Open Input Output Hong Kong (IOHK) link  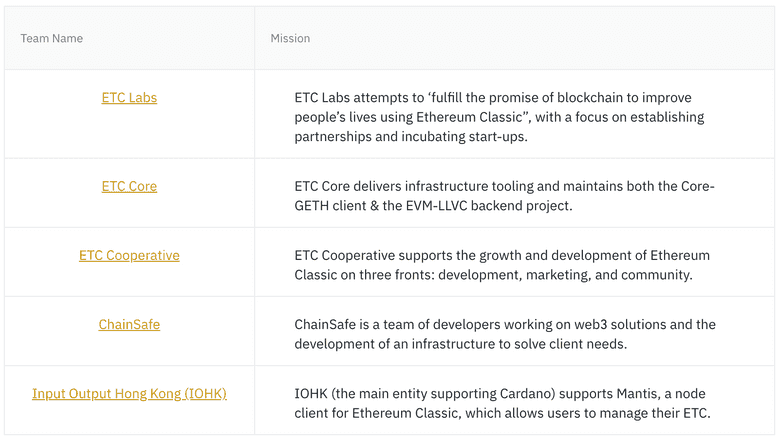click(x=129, y=393)
